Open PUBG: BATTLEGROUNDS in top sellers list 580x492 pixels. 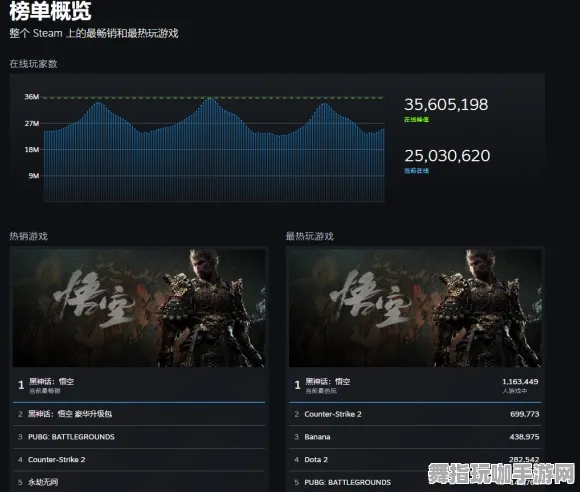[x=139, y=437]
